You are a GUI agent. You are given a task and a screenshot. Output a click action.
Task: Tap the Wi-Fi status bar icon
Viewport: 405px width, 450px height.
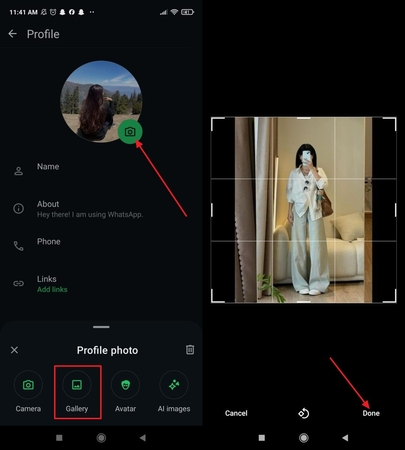point(174,12)
